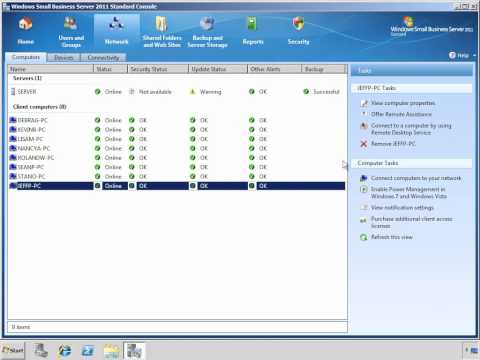
Task: Select the SEANP-PC computer
Action: coord(177,167)
